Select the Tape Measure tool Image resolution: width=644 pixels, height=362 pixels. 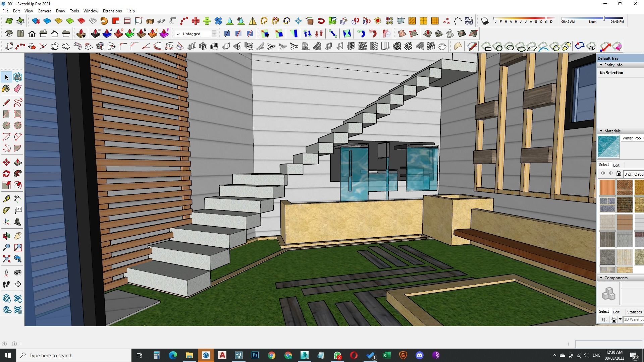point(6,199)
